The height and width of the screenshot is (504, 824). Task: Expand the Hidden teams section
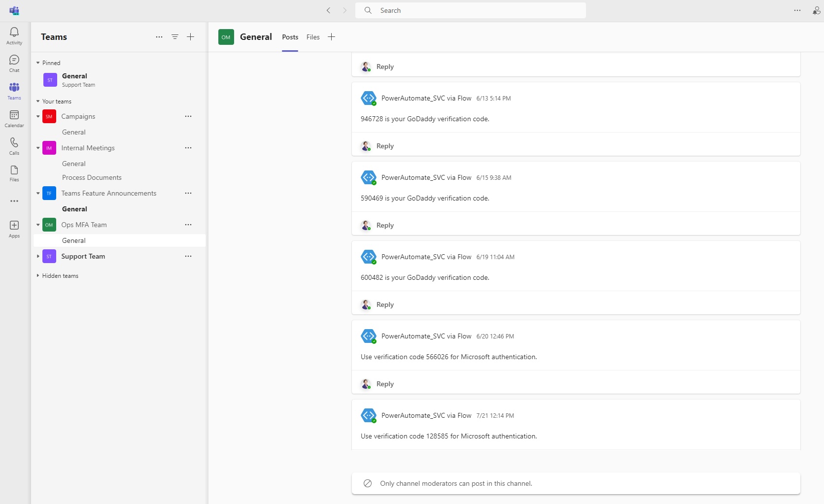pyautogui.click(x=38, y=276)
